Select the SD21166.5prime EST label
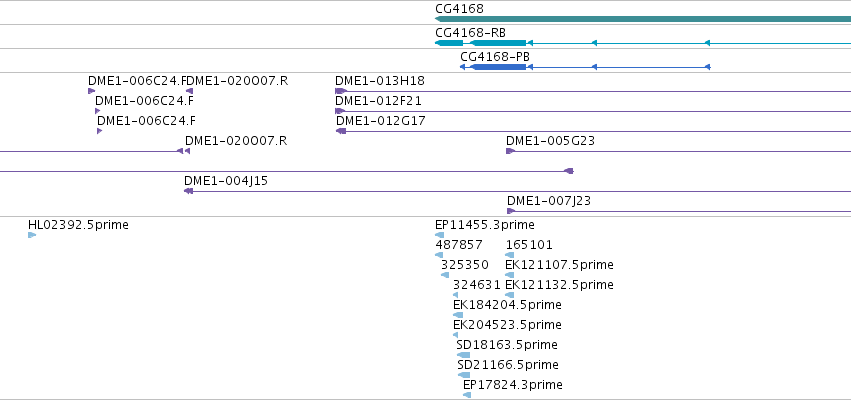Viewport: 851px width, 400px height. pyautogui.click(x=508, y=364)
